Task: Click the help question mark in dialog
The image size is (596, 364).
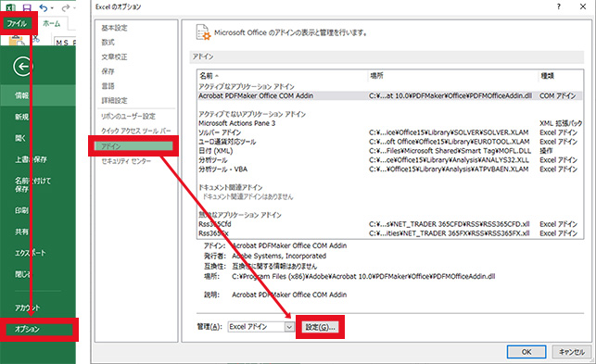Action: (x=558, y=6)
